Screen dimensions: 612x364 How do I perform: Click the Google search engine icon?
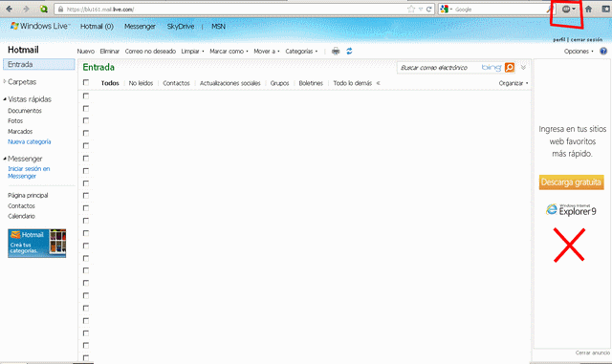(x=444, y=9)
